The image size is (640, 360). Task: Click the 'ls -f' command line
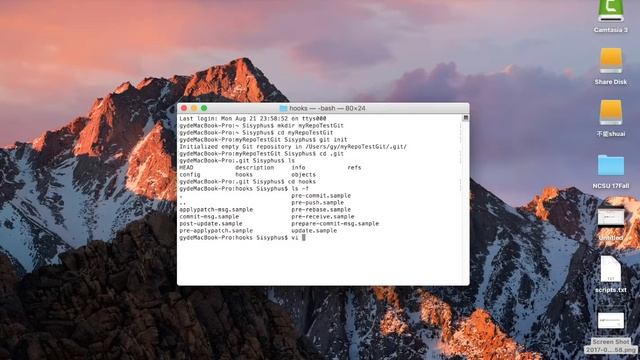coord(244,189)
